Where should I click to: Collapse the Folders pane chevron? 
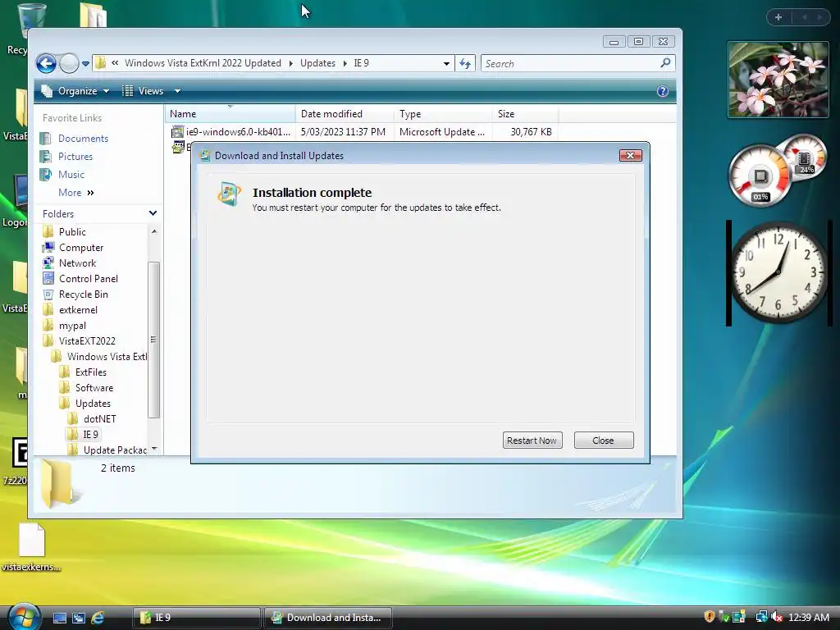[153, 213]
